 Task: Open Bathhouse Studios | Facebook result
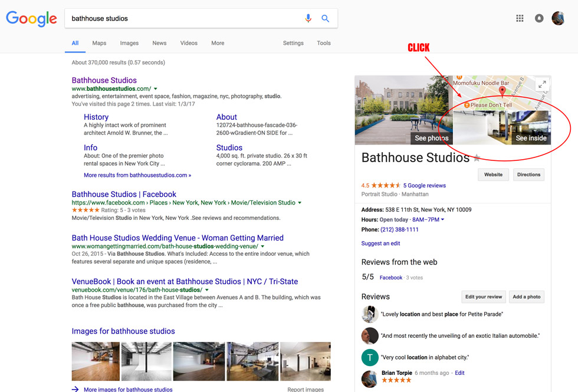point(124,194)
